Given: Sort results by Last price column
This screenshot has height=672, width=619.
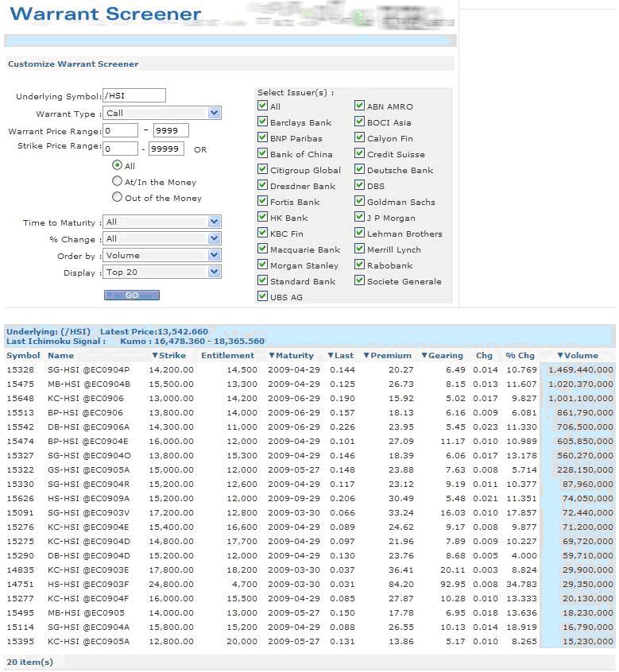Looking at the screenshot, I should pyautogui.click(x=341, y=356).
